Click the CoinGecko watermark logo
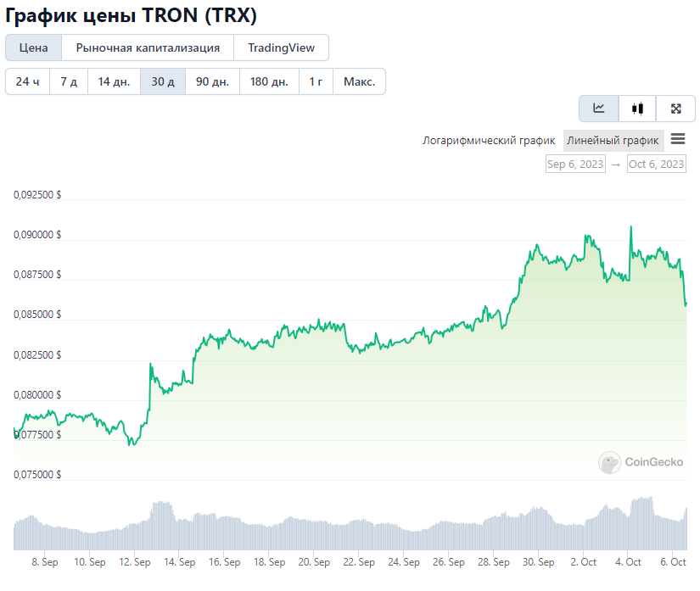700x591 pixels. 641,462
